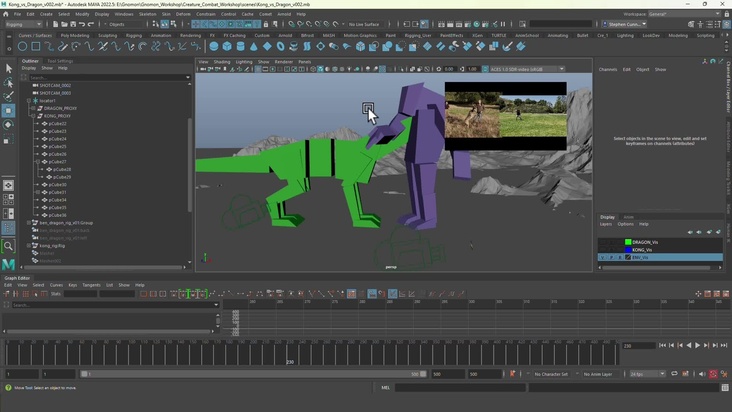
Task: Click the Open scene folder icon
Action: [64, 24]
